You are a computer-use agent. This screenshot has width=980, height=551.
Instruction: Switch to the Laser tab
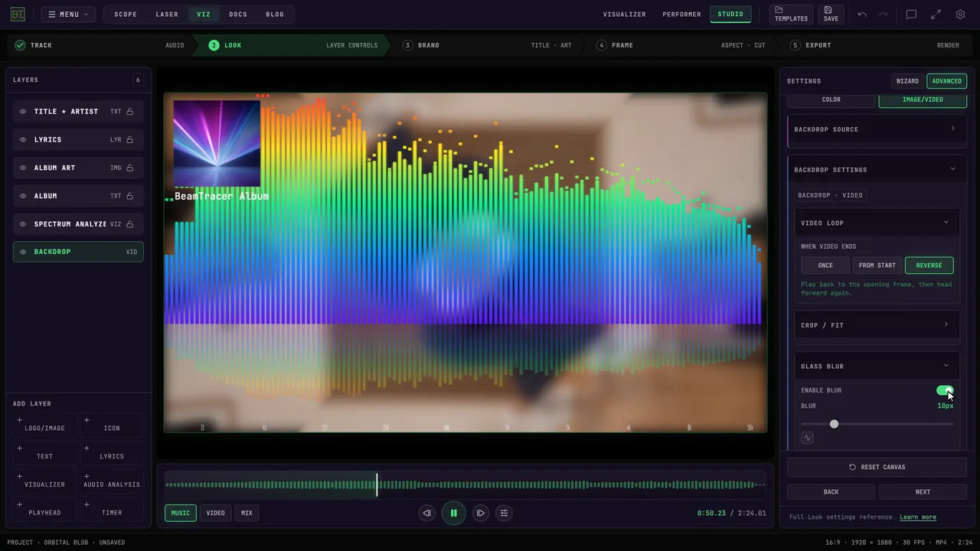point(167,15)
